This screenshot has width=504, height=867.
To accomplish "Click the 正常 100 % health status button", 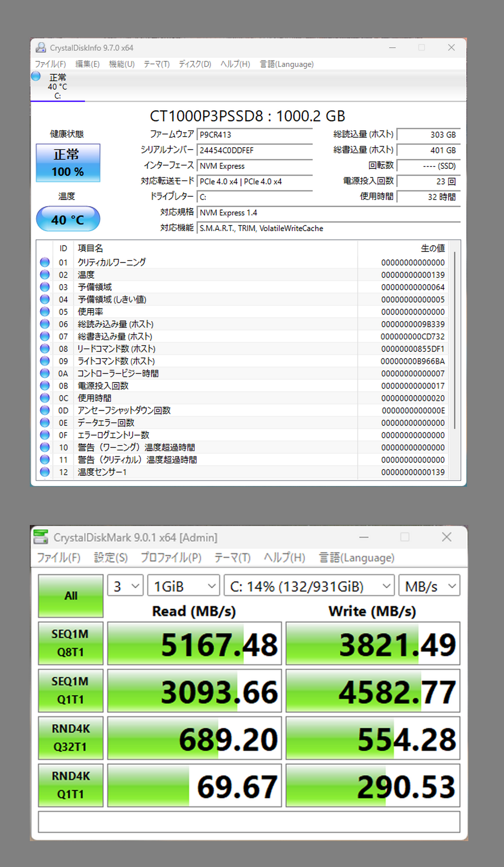I will (x=68, y=163).
